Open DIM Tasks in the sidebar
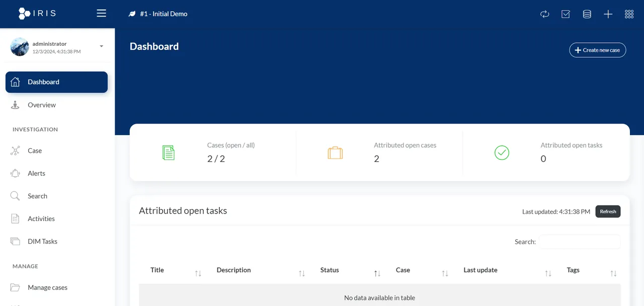The height and width of the screenshot is (306, 644). pos(42,241)
